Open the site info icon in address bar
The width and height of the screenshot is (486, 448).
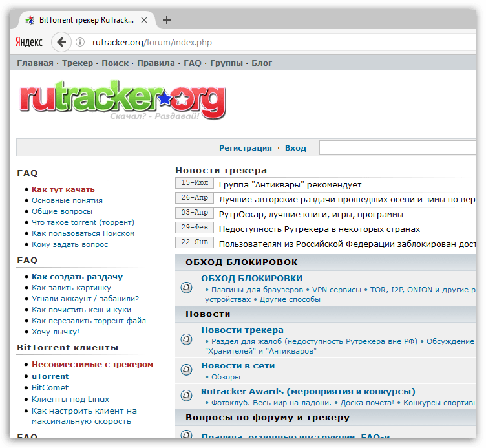[80, 42]
